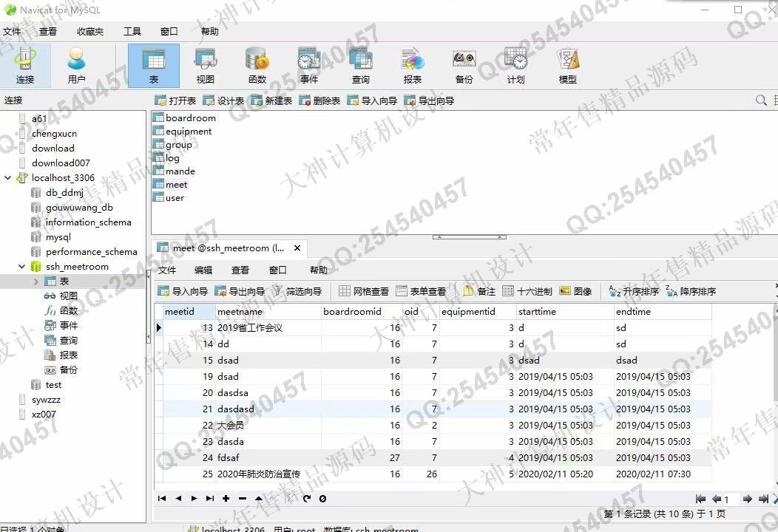Switch to 表单查看 form view
The image size is (778, 532).
click(x=421, y=291)
